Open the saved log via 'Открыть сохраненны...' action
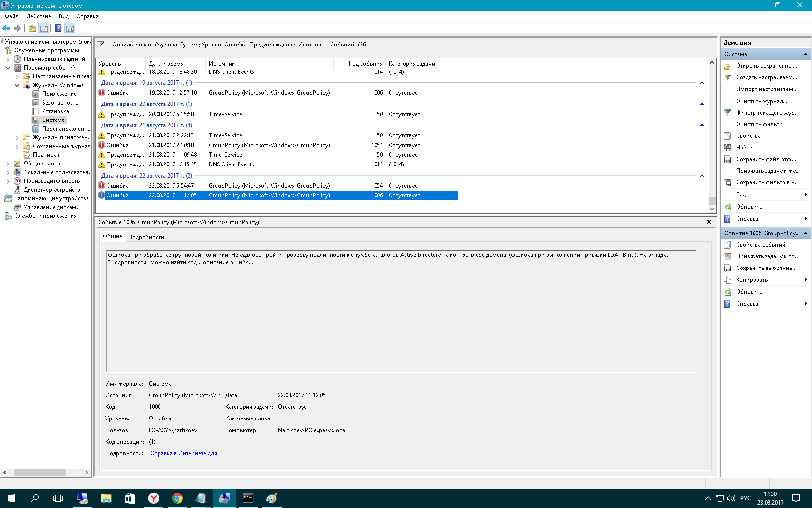Viewport: 812px width, 508px height. click(x=766, y=66)
